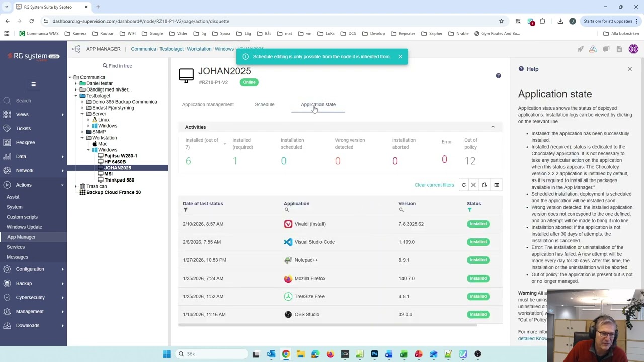Image resolution: width=644 pixels, height=362 pixels.
Task: Expand Demo 365 Backup Communica node
Action: point(82,102)
